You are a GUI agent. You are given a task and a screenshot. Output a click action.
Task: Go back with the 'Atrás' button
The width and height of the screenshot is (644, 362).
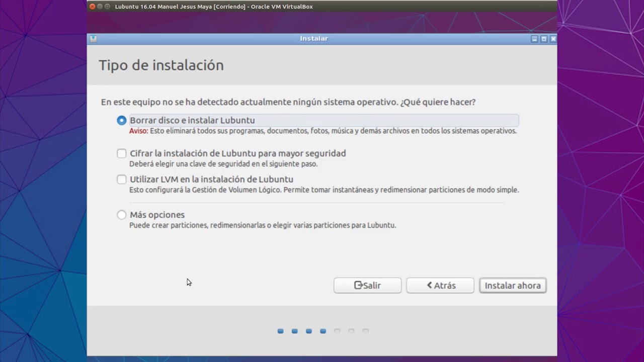[440, 285]
